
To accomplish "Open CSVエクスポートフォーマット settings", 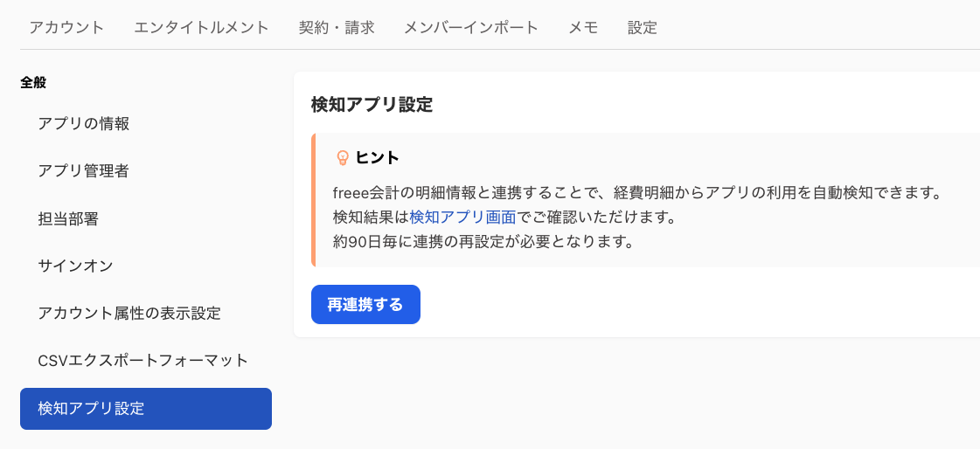I will tap(143, 360).
